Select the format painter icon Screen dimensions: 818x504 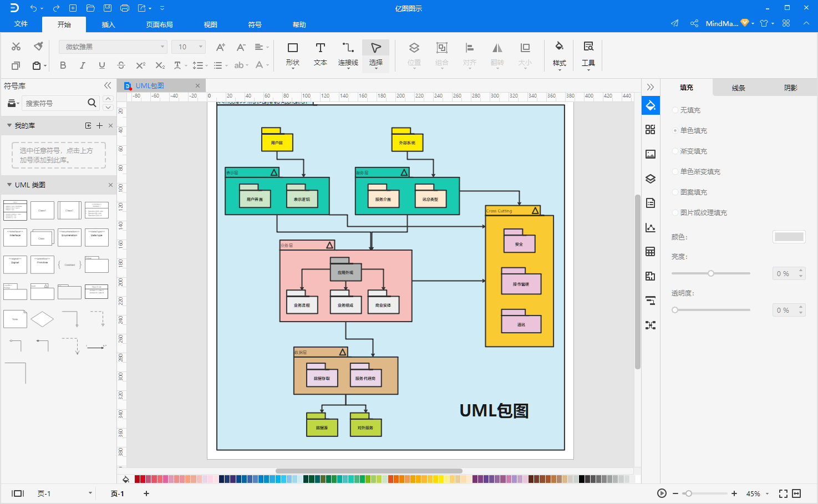[x=38, y=46]
